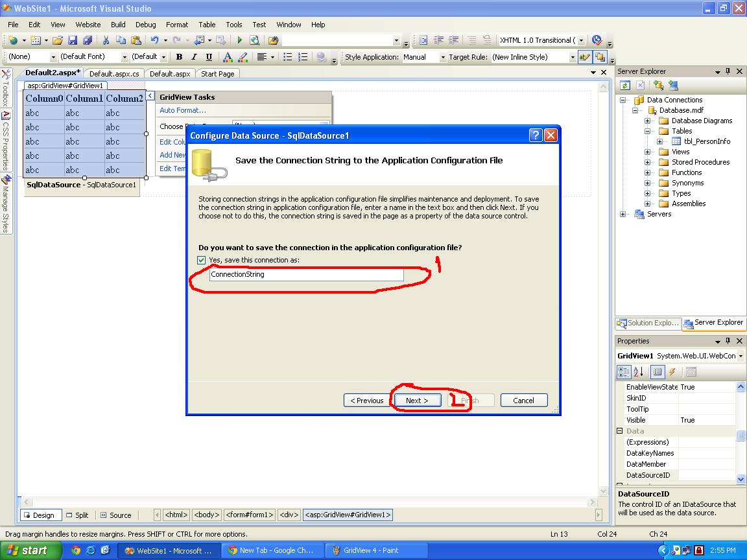Click the Start Debugging green arrow
This screenshot has height=560, width=747.
pos(240,40)
